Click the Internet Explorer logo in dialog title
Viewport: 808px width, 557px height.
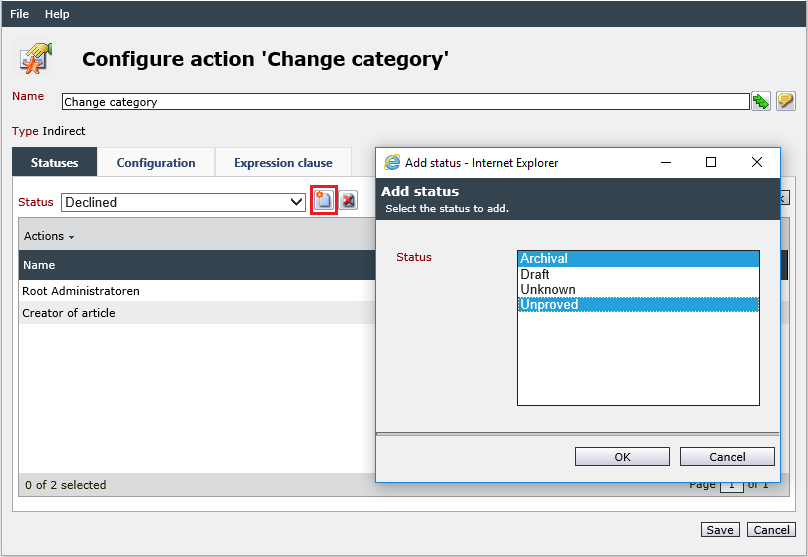392,162
